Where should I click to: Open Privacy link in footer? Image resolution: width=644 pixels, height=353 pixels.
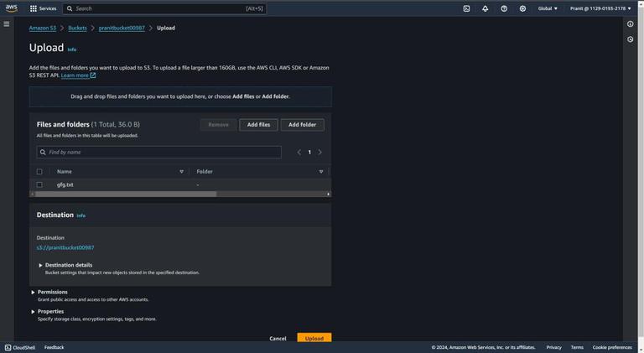tap(553, 347)
